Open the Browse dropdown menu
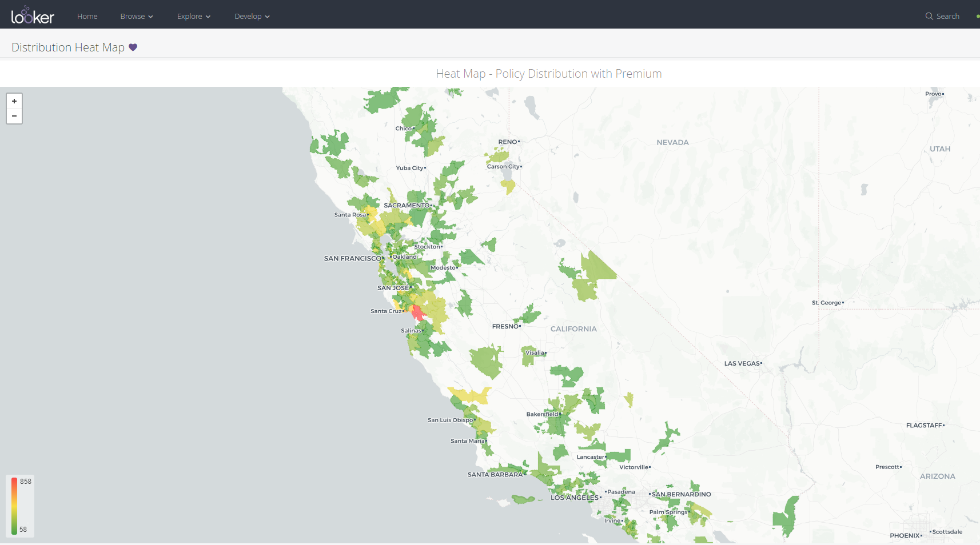The image size is (980, 545). pyautogui.click(x=137, y=16)
